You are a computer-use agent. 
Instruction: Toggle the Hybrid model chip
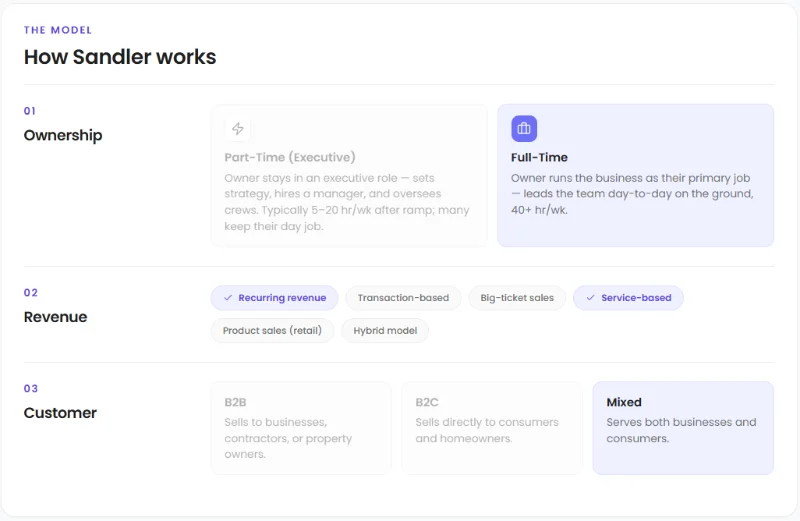pos(385,330)
